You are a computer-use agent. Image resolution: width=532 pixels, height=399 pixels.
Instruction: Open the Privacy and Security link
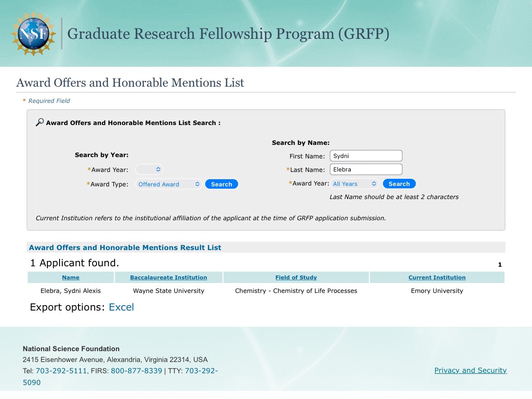pos(470,370)
